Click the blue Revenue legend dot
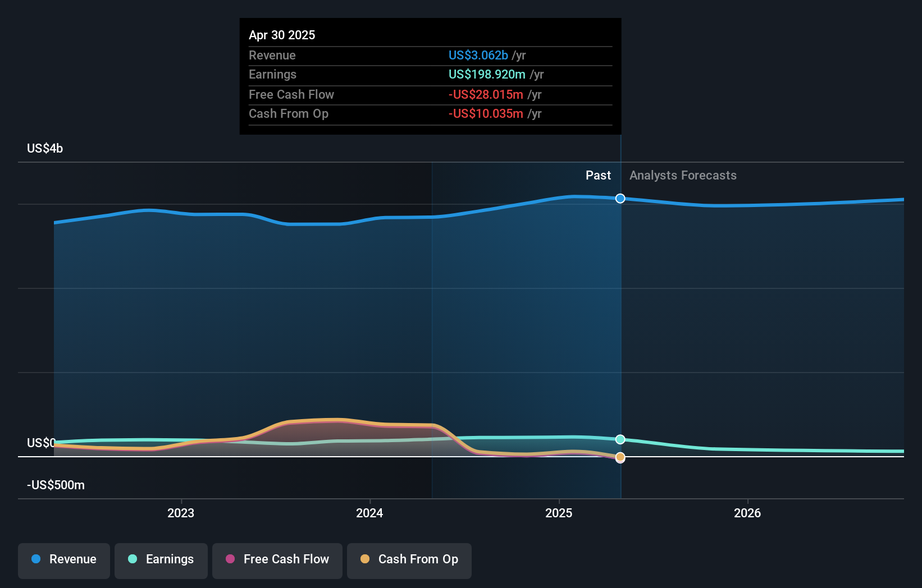Image resolution: width=922 pixels, height=588 pixels. (x=36, y=559)
